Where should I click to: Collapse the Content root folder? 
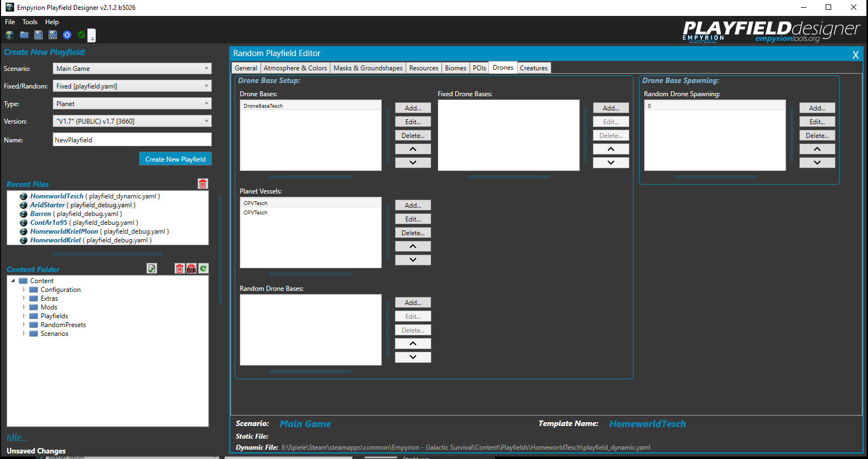pos(13,281)
